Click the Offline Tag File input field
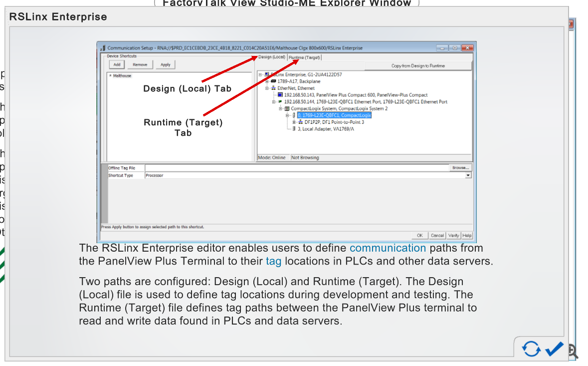Image resolution: width=588 pixels, height=366 pixels. tap(297, 168)
